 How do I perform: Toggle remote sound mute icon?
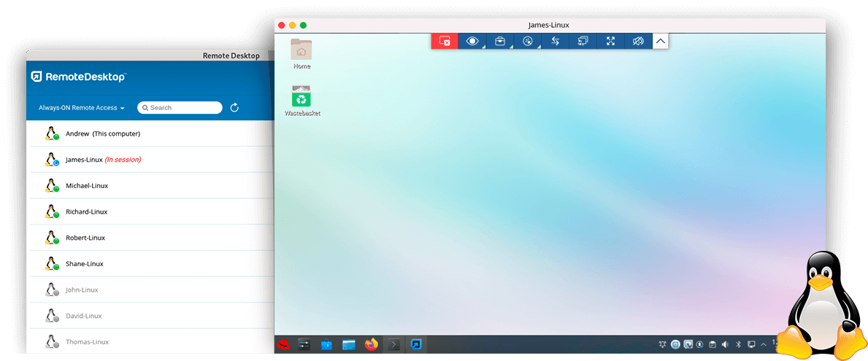pos(637,42)
